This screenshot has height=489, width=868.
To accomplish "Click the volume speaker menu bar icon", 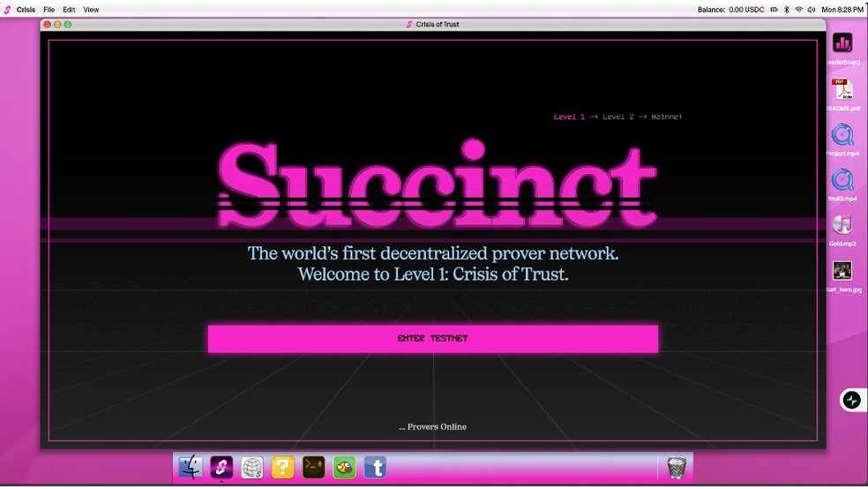I will coord(812,10).
